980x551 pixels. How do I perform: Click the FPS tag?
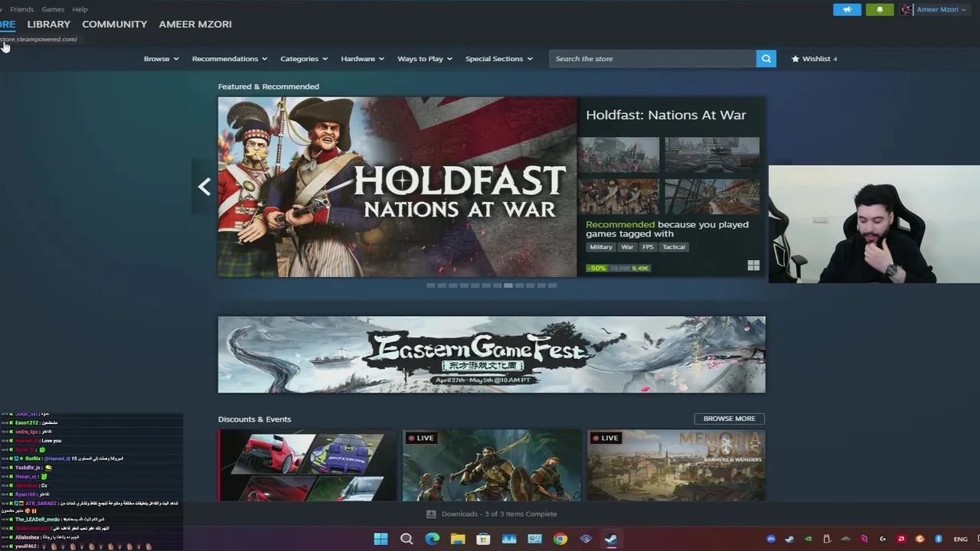tap(648, 247)
